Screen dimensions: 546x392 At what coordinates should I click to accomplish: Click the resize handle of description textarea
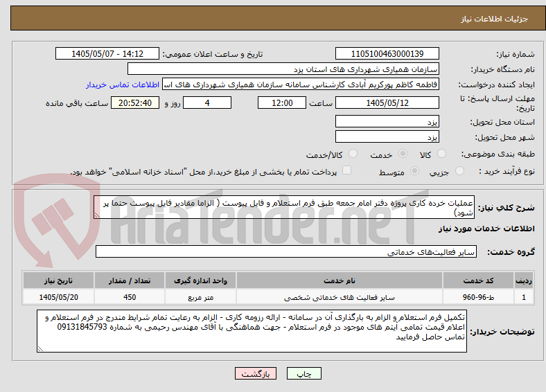97,215
